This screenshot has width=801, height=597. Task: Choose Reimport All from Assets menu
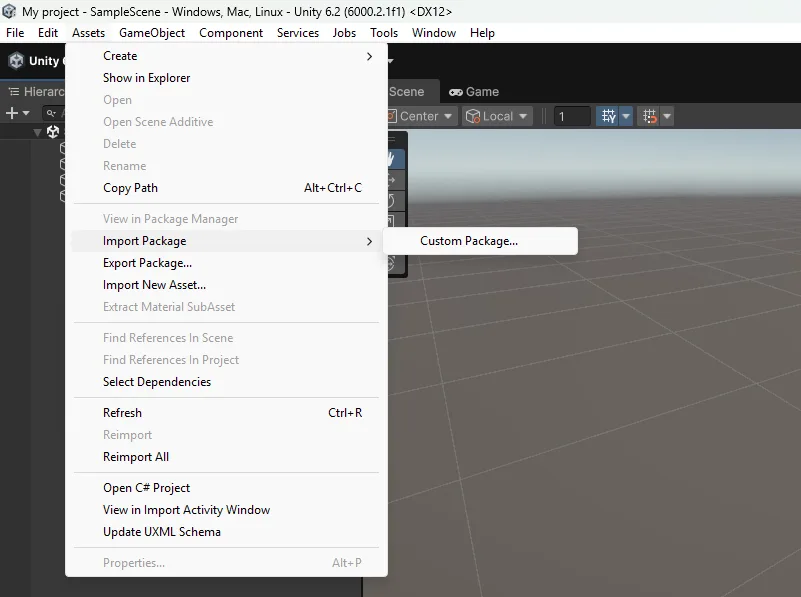pyautogui.click(x=136, y=457)
